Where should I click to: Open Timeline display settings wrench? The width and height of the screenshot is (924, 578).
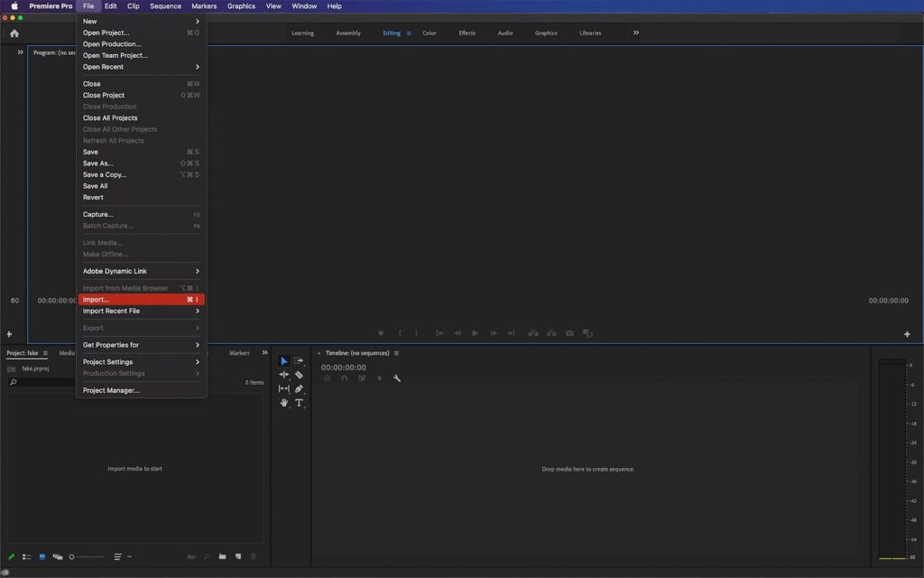[397, 378]
